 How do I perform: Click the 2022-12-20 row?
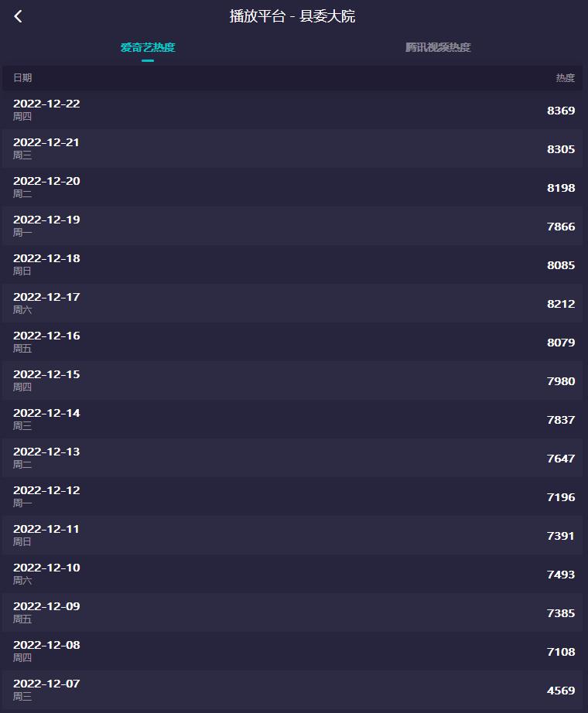click(x=294, y=187)
